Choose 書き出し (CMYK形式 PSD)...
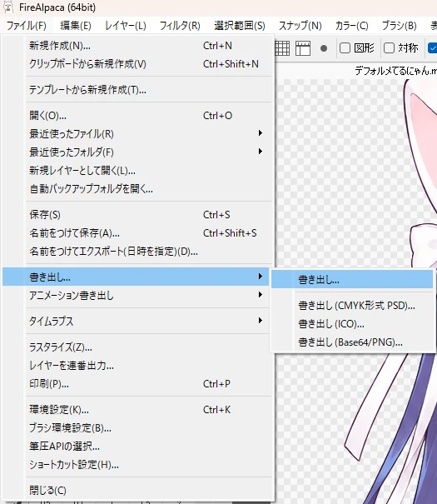 coord(352,305)
